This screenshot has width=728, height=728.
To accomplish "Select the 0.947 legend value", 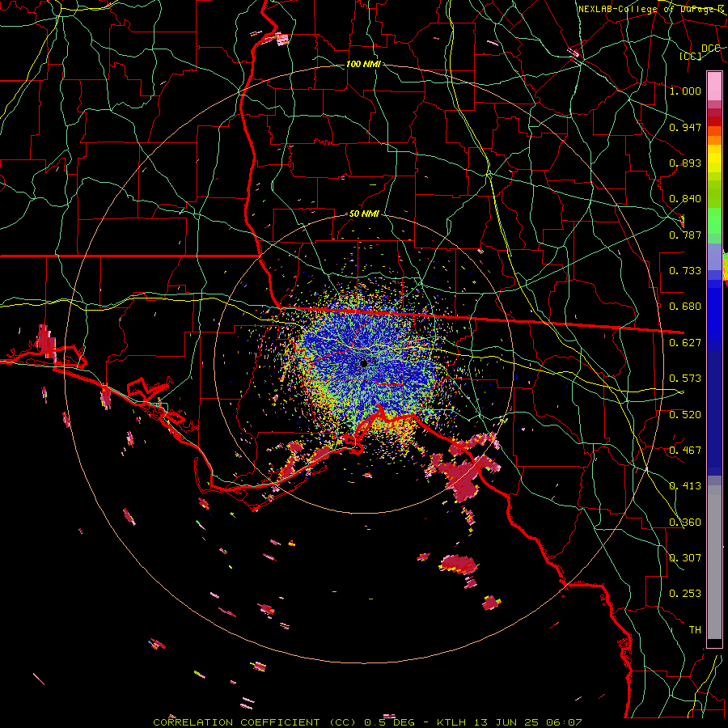I will (685, 127).
